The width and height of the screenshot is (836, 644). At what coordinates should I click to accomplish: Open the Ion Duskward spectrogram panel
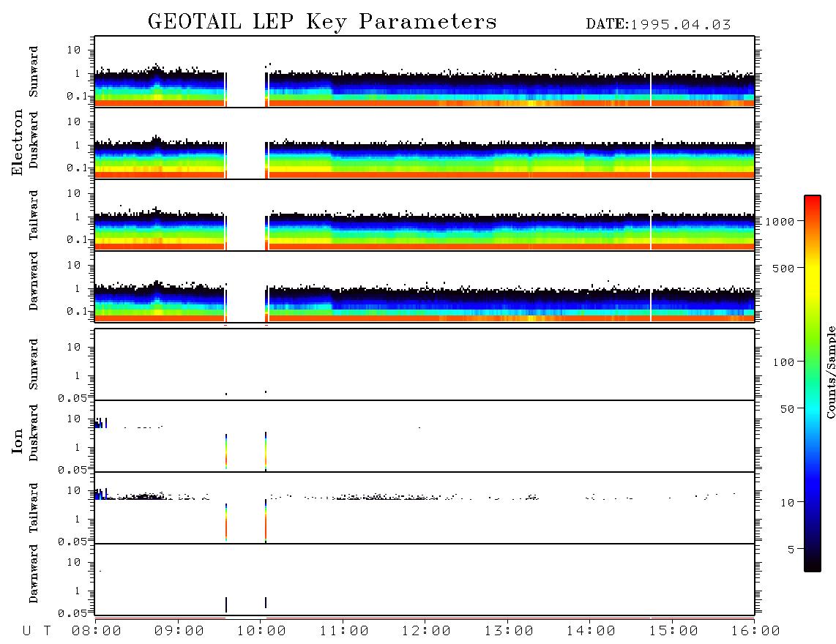425,436
